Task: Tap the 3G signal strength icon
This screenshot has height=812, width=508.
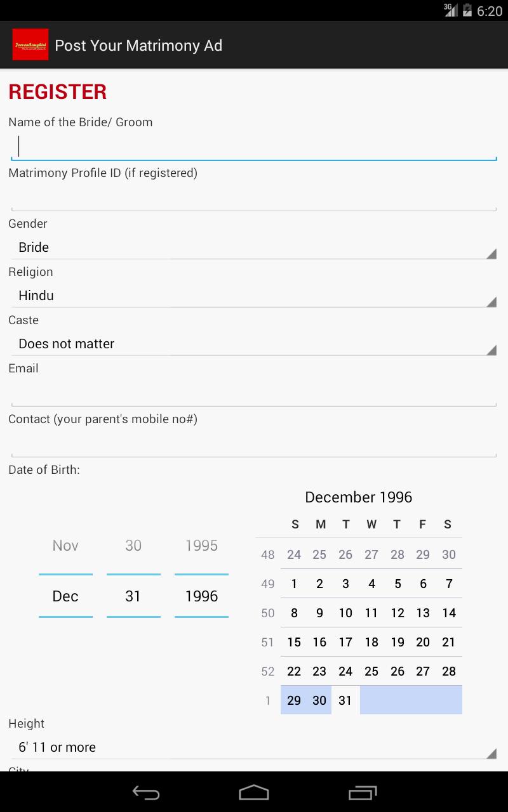Action: [450, 10]
